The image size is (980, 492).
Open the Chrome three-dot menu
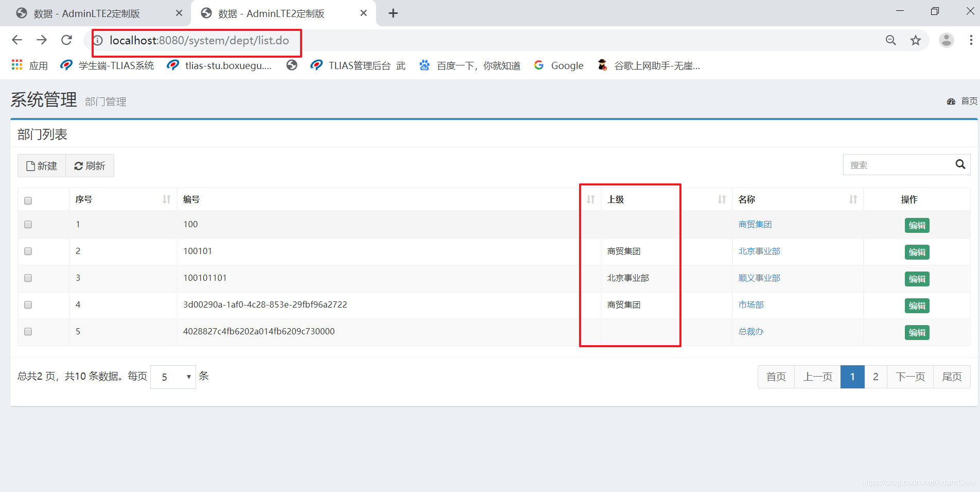click(x=971, y=40)
